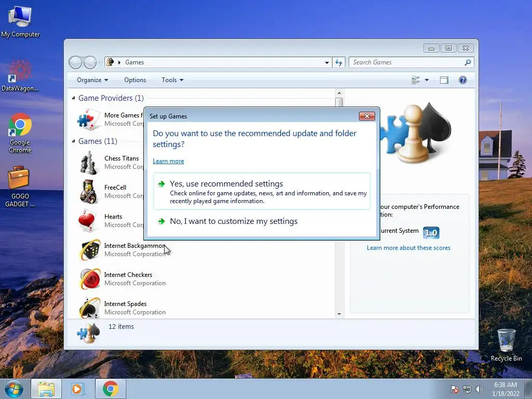Open the address bar history dropdown
Viewport: 532px width, 399px height.
click(327, 62)
